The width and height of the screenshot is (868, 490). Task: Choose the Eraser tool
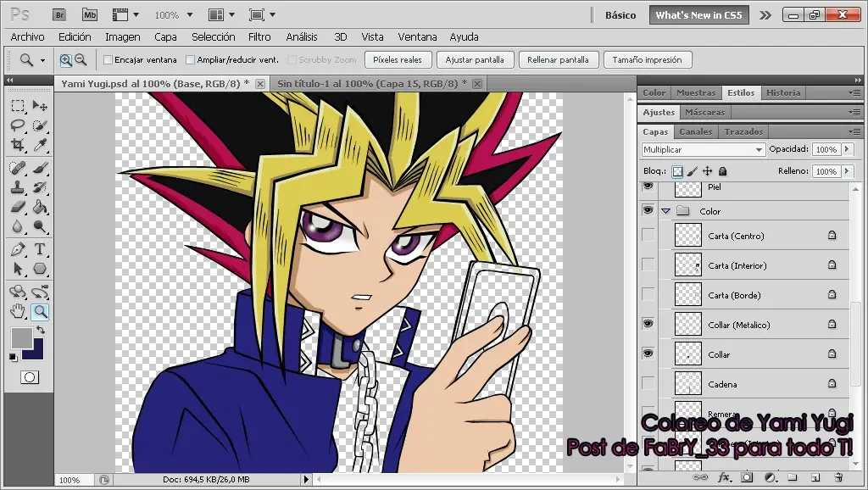point(18,207)
